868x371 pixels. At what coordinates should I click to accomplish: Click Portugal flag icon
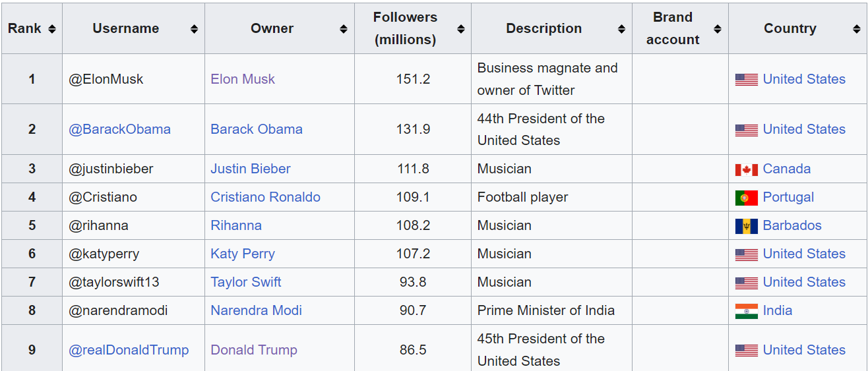pos(746,198)
